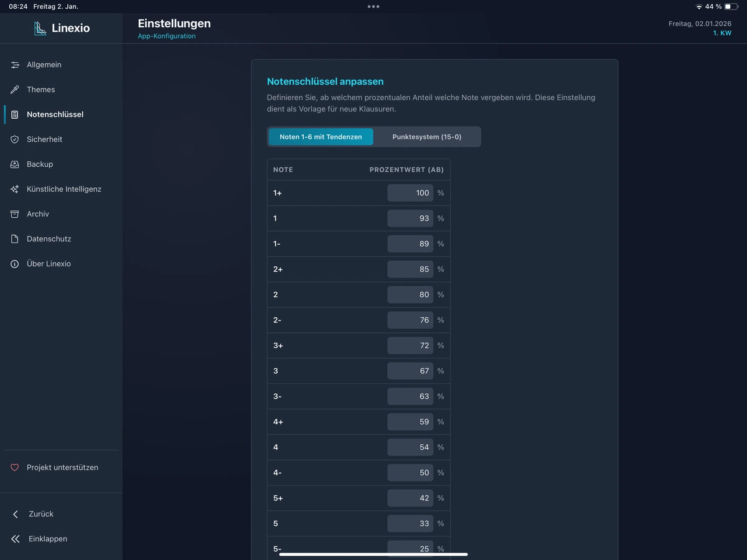The width and height of the screenshot is (747, 560).
Task: Open Allgemein settings via sliders icon
Action: click(x=15, y=65)
